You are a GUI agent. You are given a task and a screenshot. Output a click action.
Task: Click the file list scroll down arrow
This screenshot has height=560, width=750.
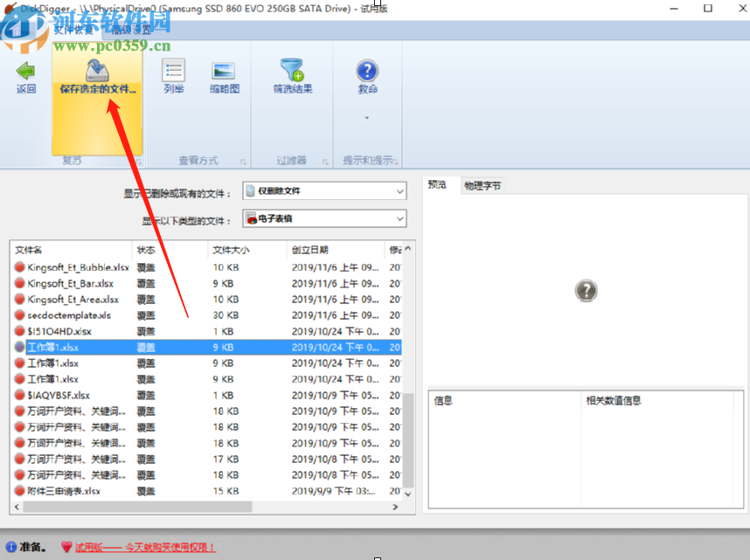(x=408, y=494)
